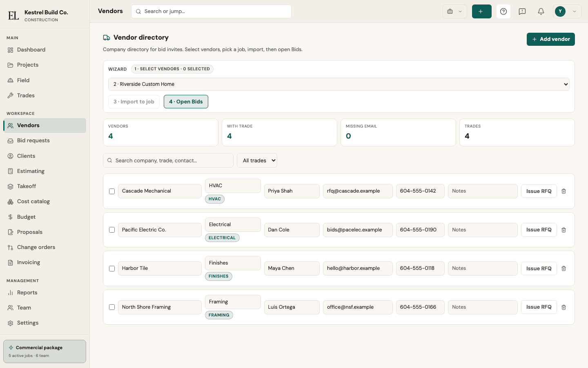The image size is (588, 368).
Task: Click the 3 · Import to job button
Action: coord(134,102)
